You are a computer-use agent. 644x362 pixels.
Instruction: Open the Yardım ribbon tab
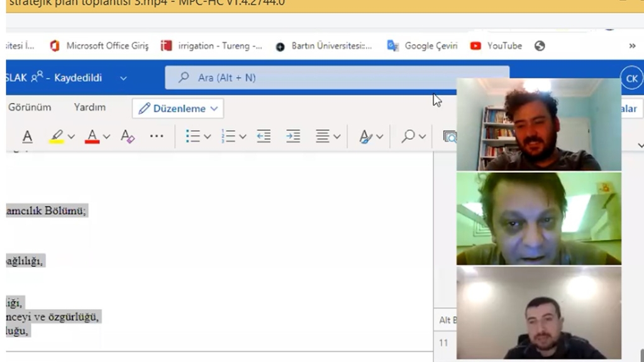[90, 107]
